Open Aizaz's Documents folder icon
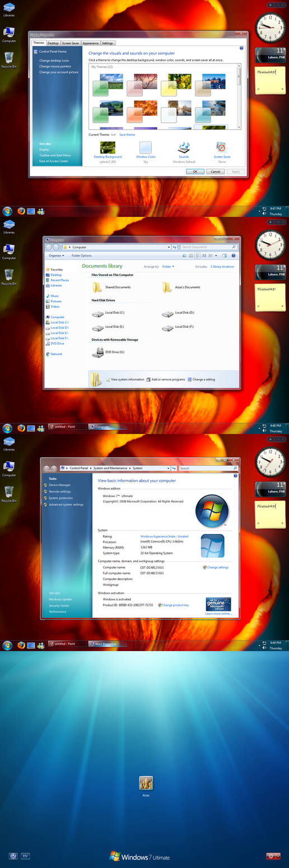289x868 pixels. (x=167, y=287)
